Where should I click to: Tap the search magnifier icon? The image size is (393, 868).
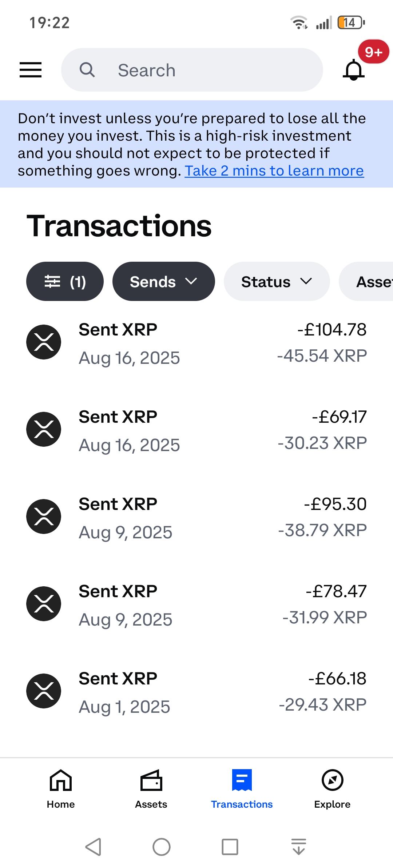click(x=87, y=70)
